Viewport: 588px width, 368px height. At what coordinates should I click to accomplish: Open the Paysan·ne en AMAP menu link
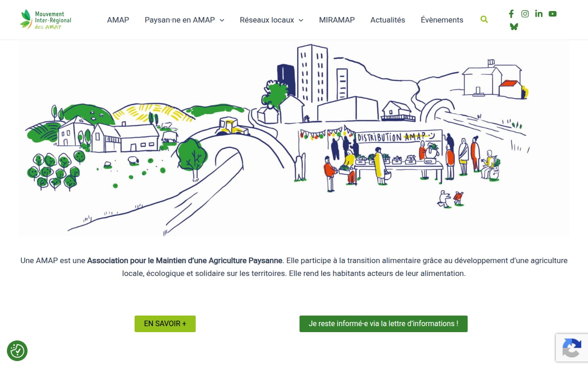[x=180, y=20]
